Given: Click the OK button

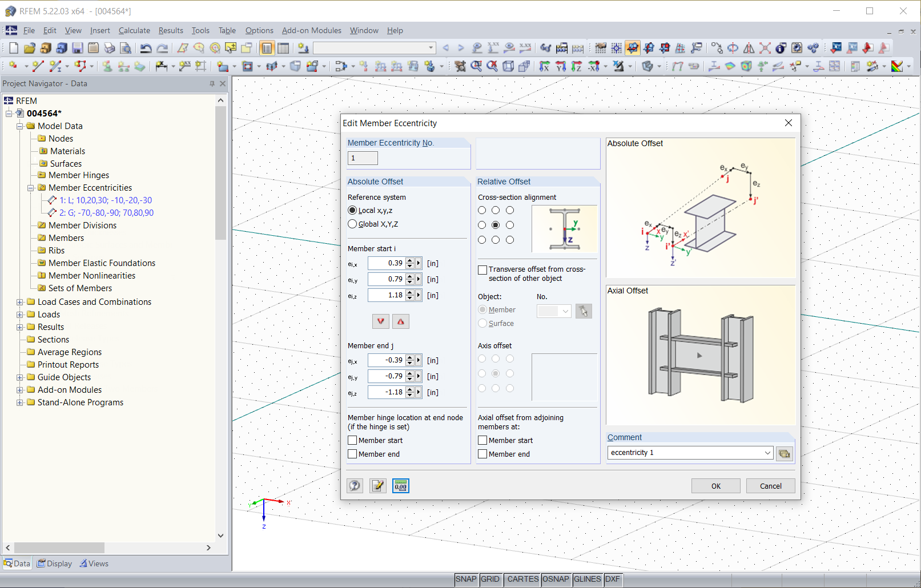Looking at the screenshot, I should click(715, 486).
